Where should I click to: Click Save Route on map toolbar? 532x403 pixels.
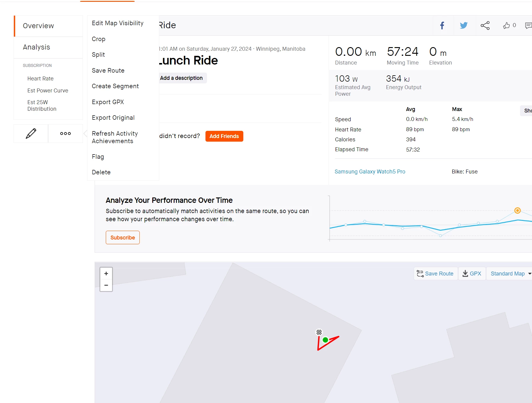[436, 274]
